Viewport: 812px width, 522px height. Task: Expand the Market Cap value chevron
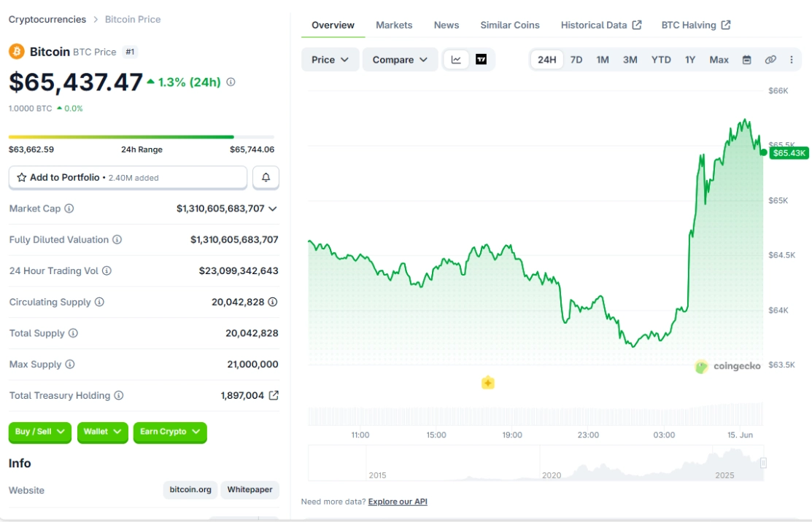273,209
